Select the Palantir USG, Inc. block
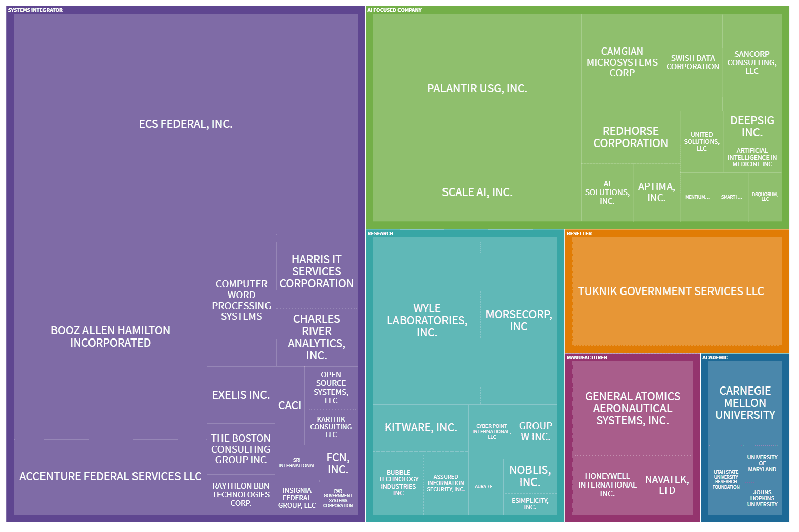The image size is (799, 532). coord(477,89)
